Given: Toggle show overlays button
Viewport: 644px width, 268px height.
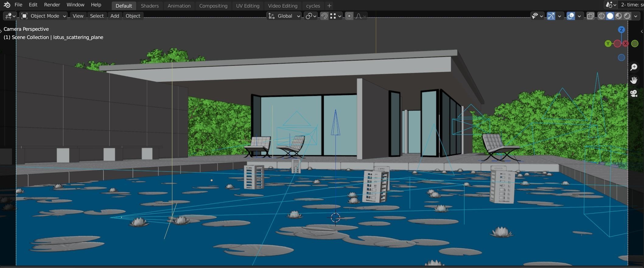Looking at the screenshot, I should click(x=571, y=16).
